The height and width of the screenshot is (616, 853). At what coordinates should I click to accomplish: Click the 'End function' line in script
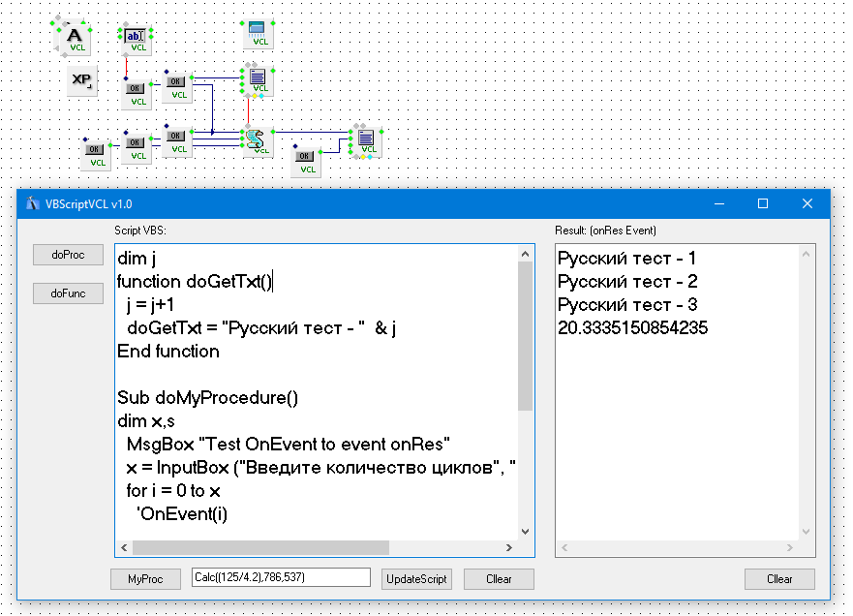click(168, 351)
